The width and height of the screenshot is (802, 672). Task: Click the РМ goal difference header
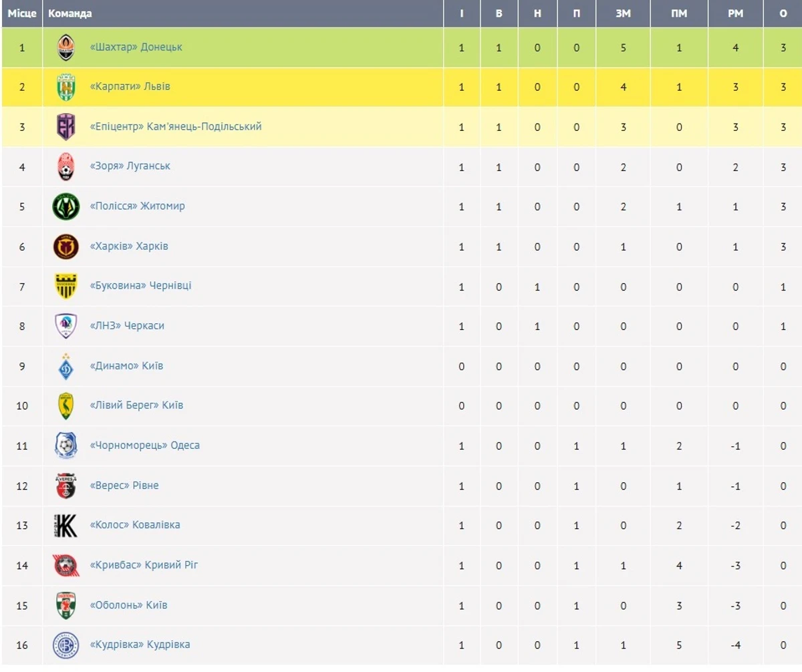735,13
